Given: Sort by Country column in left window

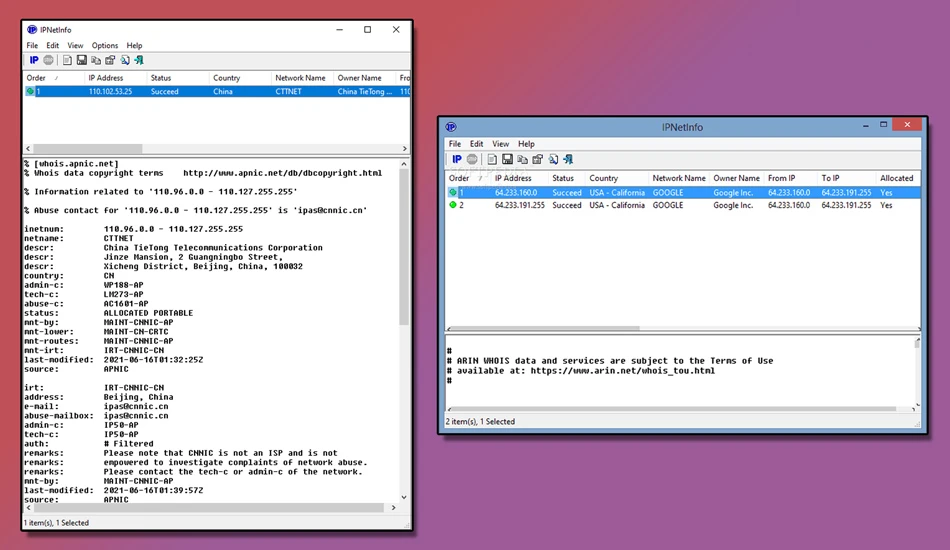Looking at the screenshot, I should [240, 78].
